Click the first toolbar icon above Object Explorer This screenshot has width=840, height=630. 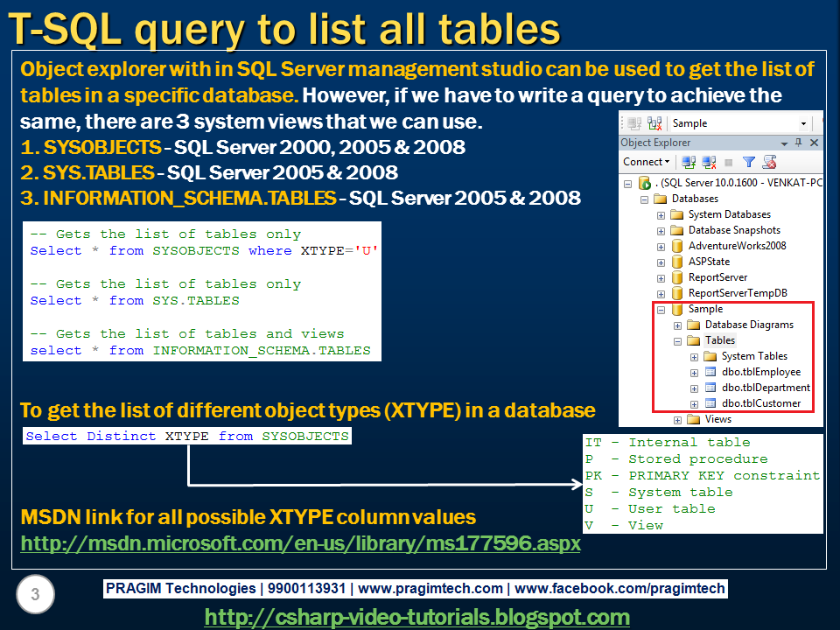[634, 123]
